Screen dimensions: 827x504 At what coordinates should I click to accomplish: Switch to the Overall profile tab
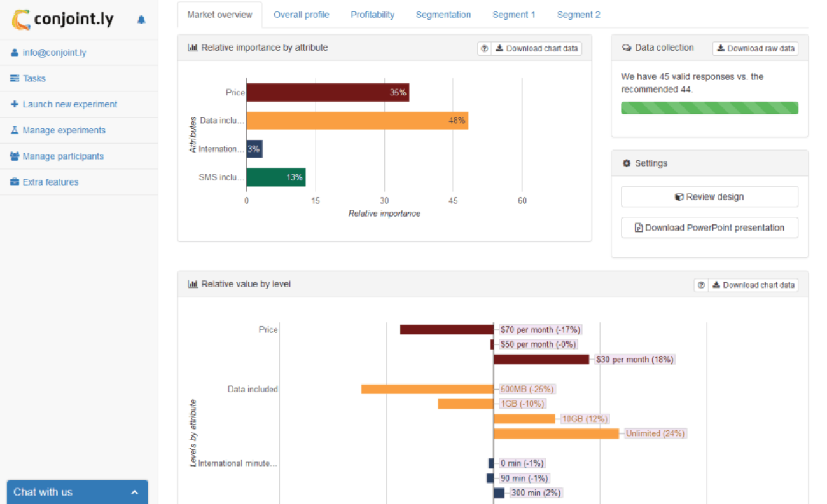pos(301,15)
